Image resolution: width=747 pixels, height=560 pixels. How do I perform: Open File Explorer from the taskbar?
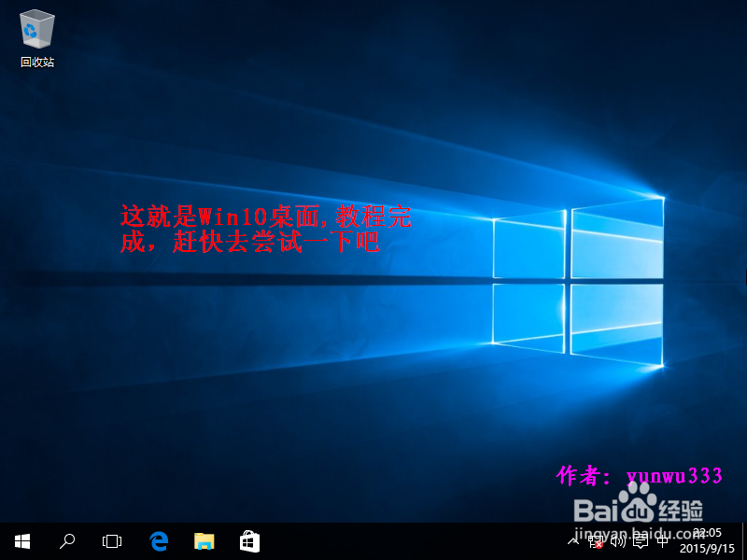204,541
